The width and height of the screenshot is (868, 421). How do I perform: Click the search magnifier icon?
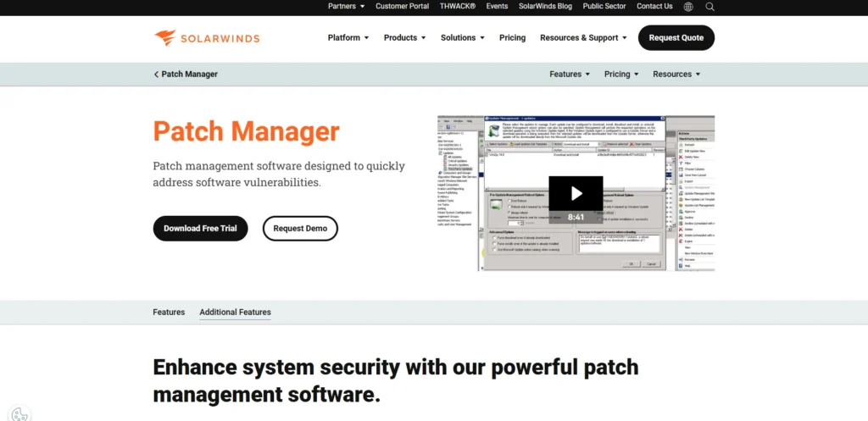710,7
